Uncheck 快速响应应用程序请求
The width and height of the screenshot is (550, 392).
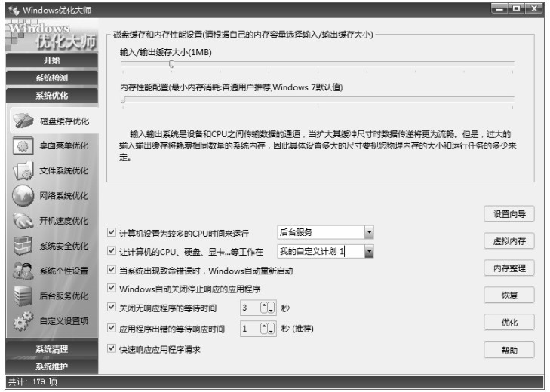(x=112, y=348)
